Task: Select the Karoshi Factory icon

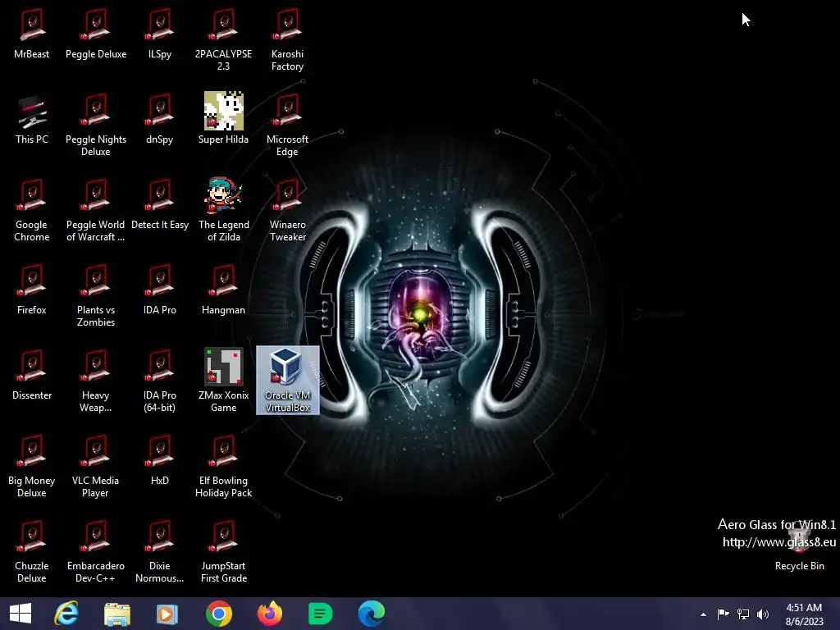Action: (x=288, y=39)
